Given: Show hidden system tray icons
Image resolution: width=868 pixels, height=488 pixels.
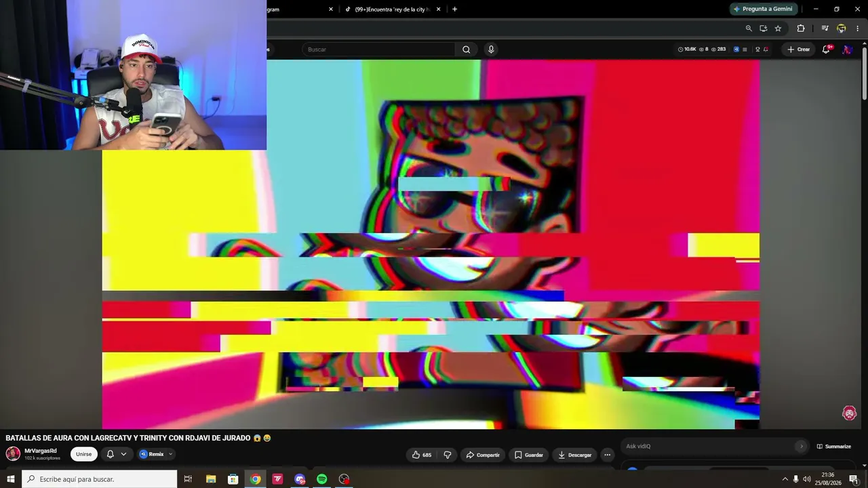Looking at the screenshot, I should click(785, 479).
